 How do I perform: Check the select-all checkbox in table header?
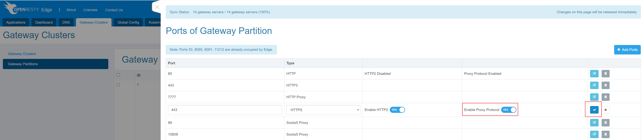point(118,75)
